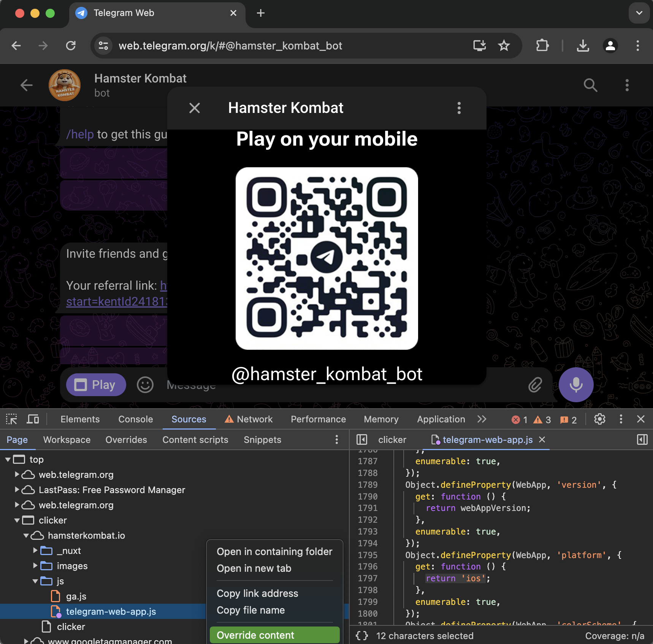This screenshot has height=644, width=653.
Task: Open the web app popup's more options menu
Action: pos(459,108)
